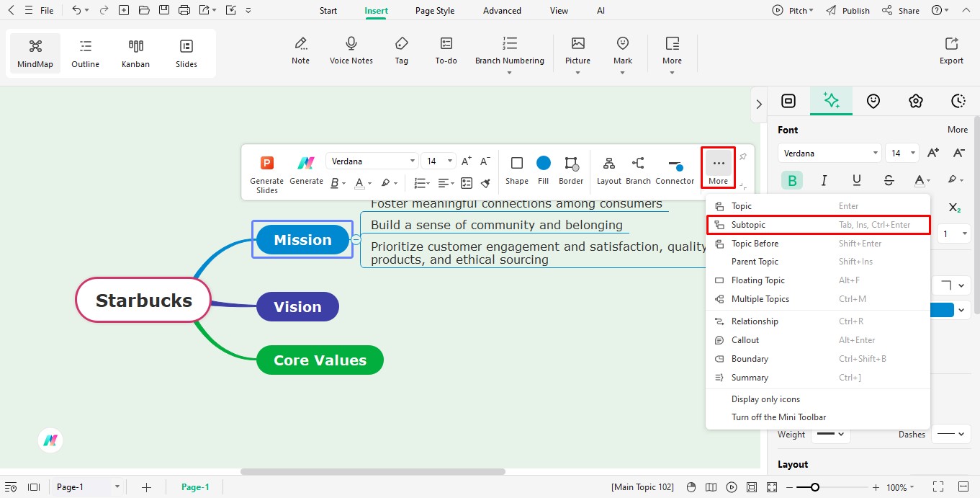Select Multiple Topics menu item

pyautogui.click(x=818, y=299)
